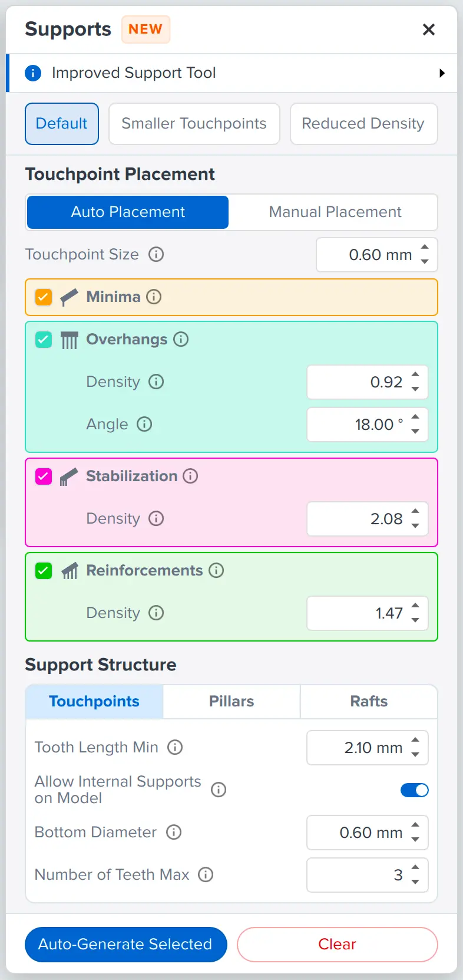Screen dimensions: 463x980
Task: Turn off Allow Internal Supports on Model
Action: click(415, 790)
